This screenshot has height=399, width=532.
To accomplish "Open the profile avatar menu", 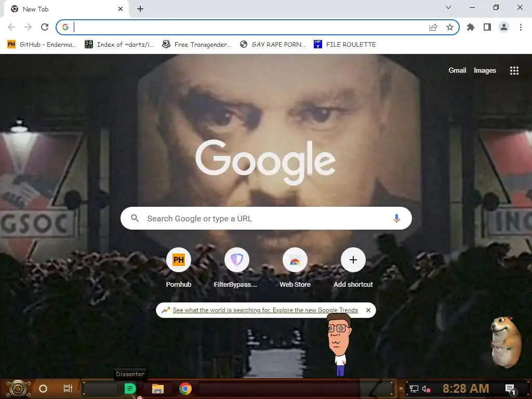I will click(504, 27).
